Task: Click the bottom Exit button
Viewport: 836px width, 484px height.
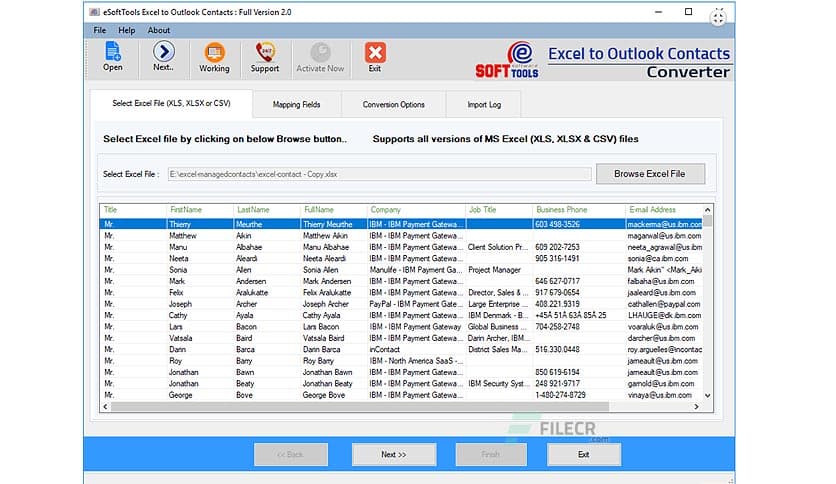Action: point(584,455)
